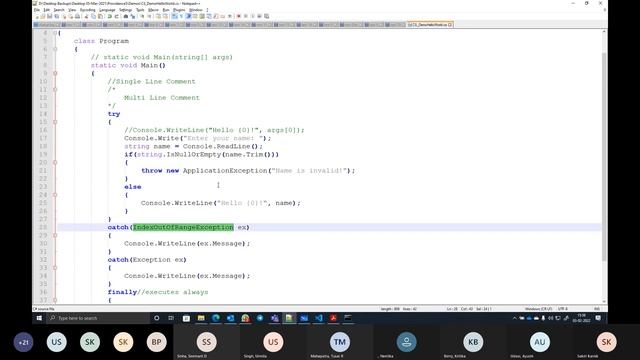Click the 'finally' keyword on line 36
This screenshot has height=360, width=640.
tap(122, 292)
